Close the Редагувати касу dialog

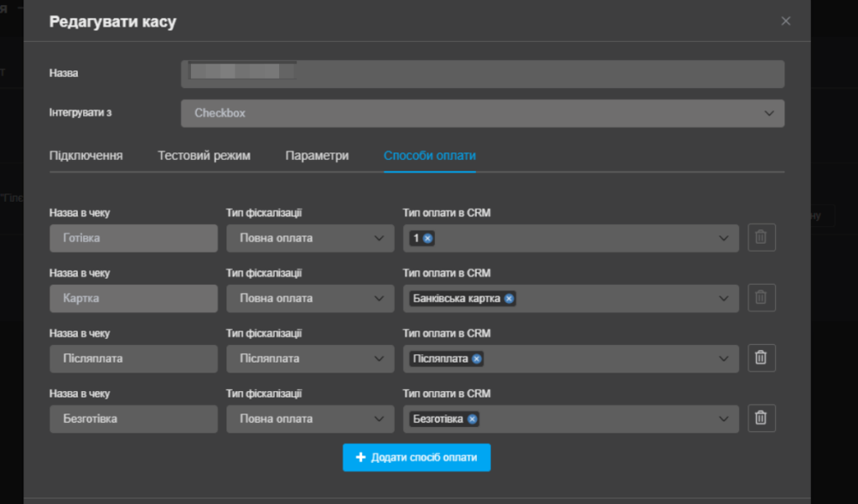785,21
